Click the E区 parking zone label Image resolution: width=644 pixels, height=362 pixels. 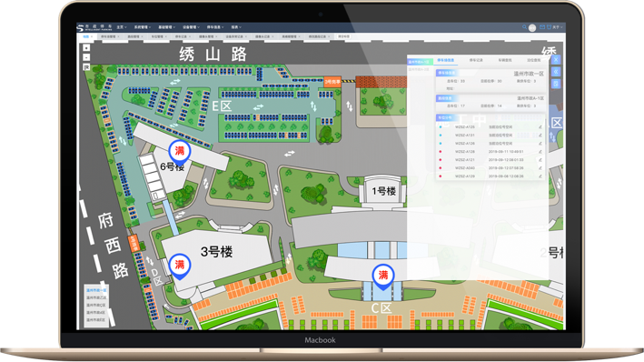tap(222, 106)
